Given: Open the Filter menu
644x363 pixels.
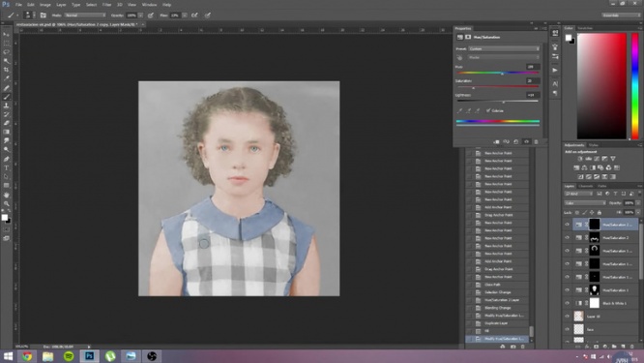Looking at the screenshot, I should [x=106, y=5].
